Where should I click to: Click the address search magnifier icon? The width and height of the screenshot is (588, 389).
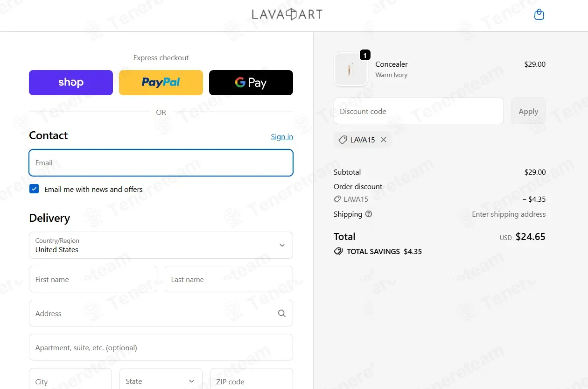point(282,313)
